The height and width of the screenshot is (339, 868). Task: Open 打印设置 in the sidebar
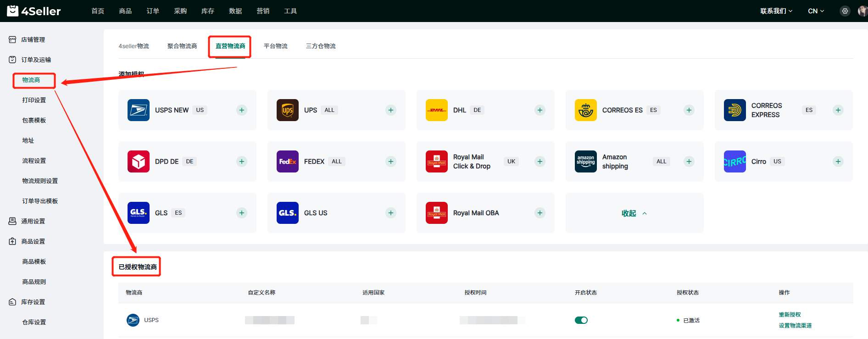pos(34,100)
